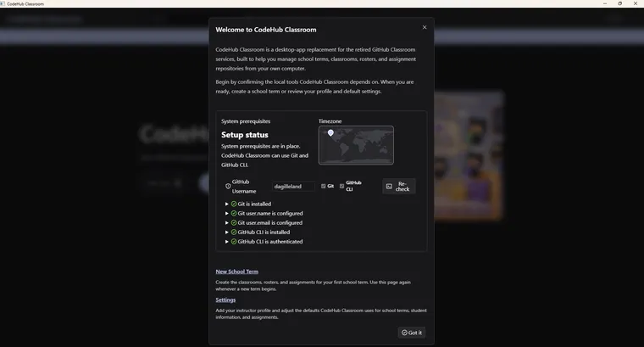
Task: Expand the GitHub CLI is installed row
Action: [227, 232]
